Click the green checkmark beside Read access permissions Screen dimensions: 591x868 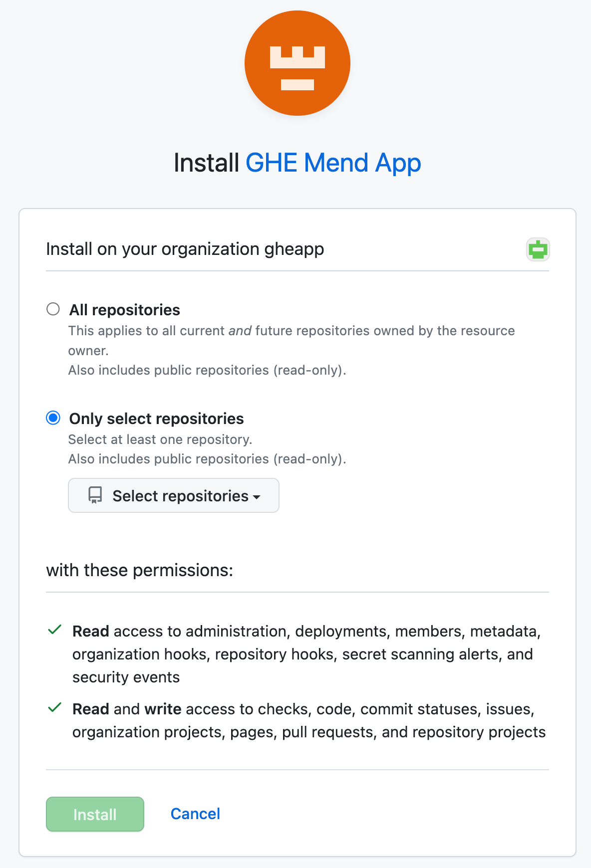click(54, 630)
